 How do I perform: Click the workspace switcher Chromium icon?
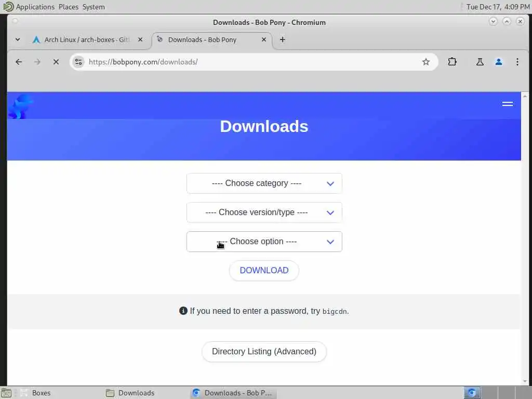pyautogui.click(x=472, y=393)
